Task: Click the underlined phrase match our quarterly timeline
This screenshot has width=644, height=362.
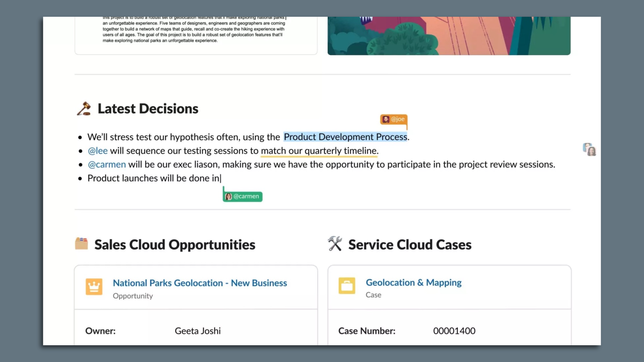Action: [319, 151]
